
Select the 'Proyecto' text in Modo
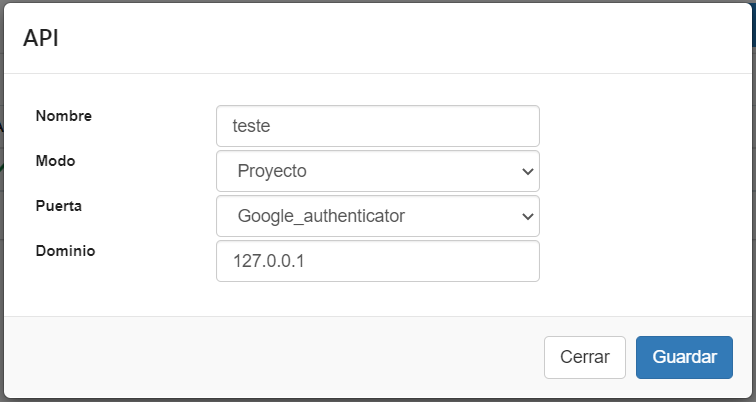pyautogui.click(x=271, y=171)
